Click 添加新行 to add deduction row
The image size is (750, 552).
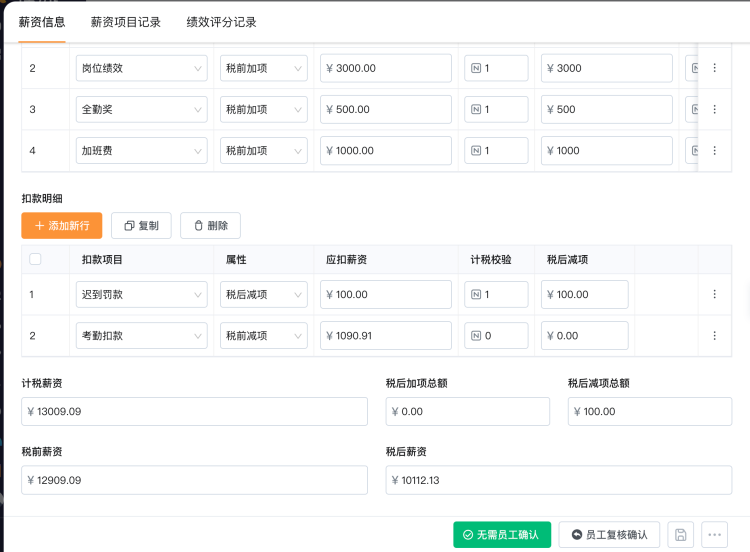[x=62, y=226]
